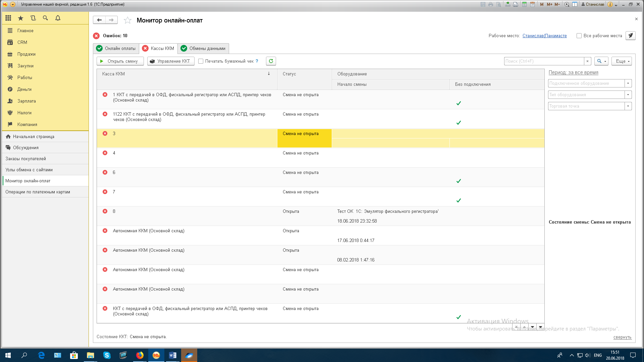
Task: Click the search input field
Action: 543,61
